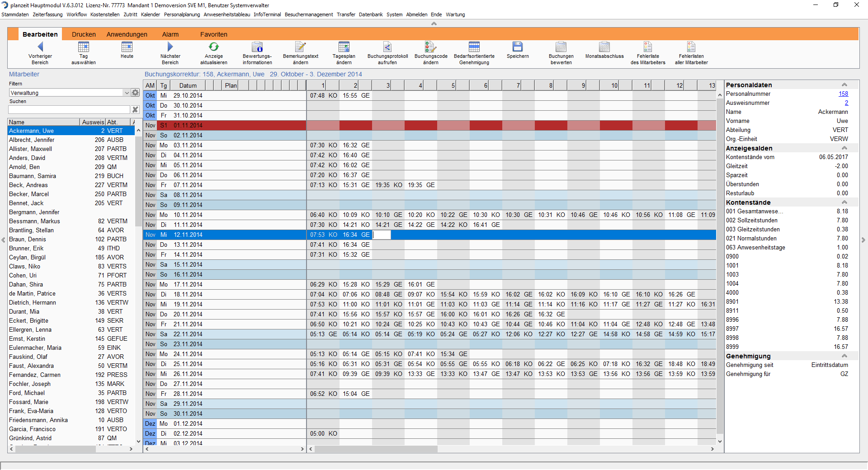Click the Bemerkungstext ändern icon
The image size is (868, 470).
tap(300, 47)
